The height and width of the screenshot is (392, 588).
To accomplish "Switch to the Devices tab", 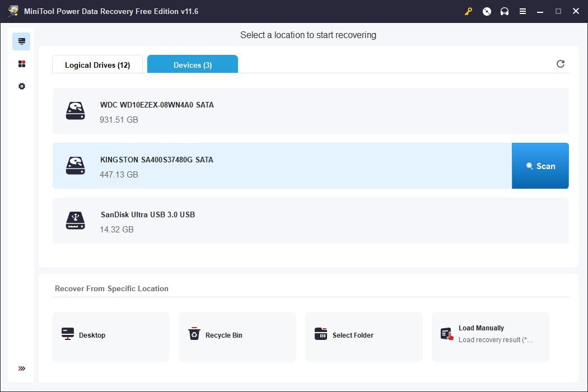I will point(192,64).
